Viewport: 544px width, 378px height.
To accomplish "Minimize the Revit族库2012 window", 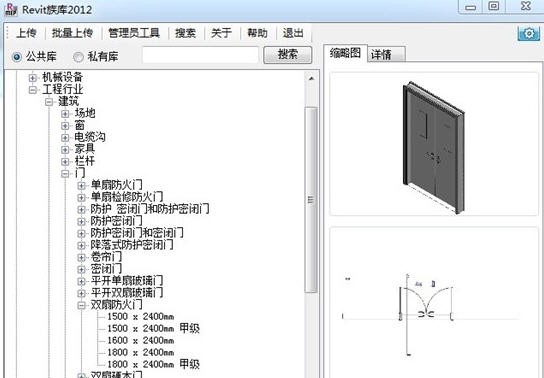I will pyautogui.click(x=470, y=7).
